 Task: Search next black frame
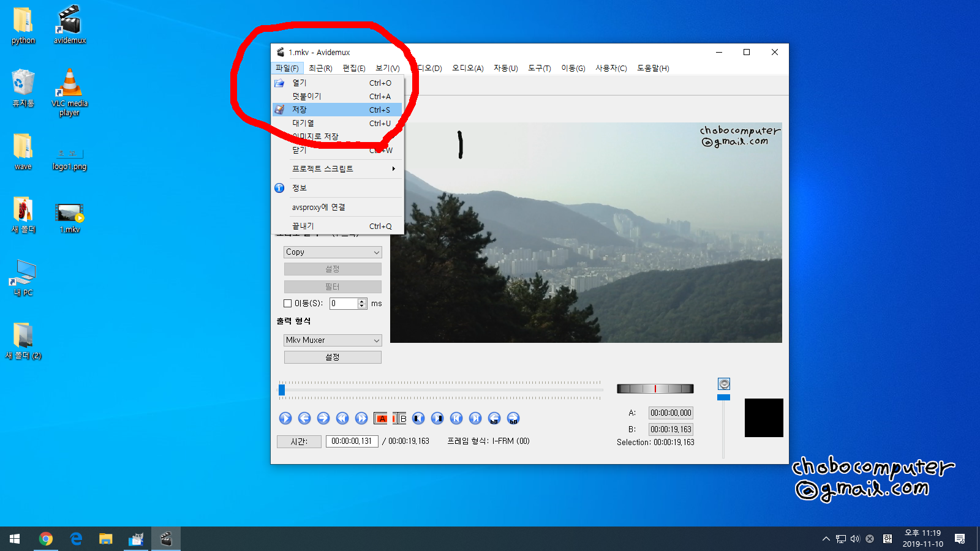(437, 418)
